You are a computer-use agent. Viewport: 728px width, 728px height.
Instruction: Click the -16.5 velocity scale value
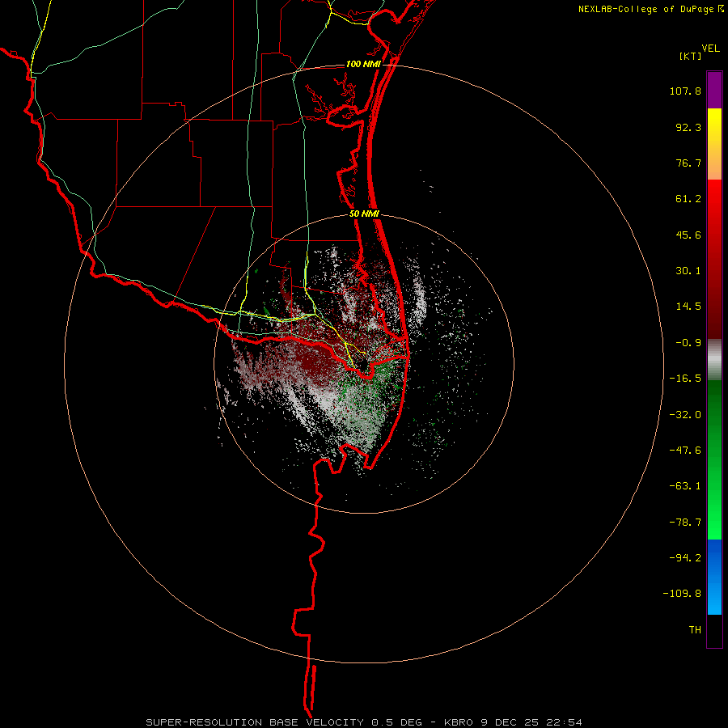point(685,379)
